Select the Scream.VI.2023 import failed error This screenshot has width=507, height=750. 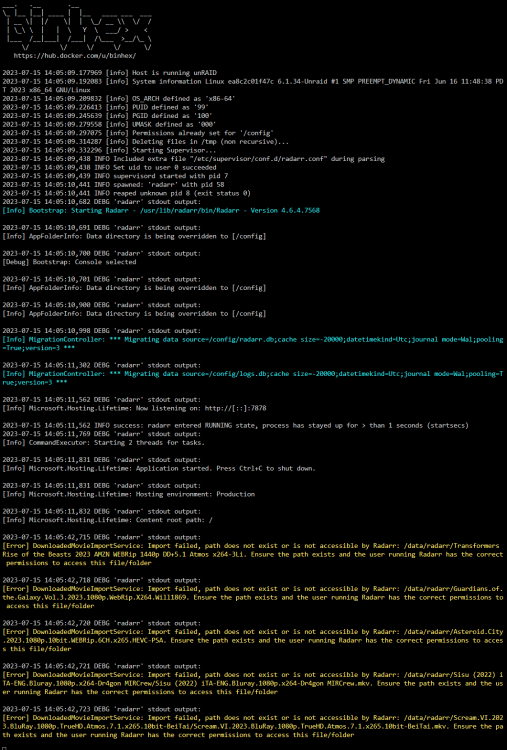click(x=253, y=727)
